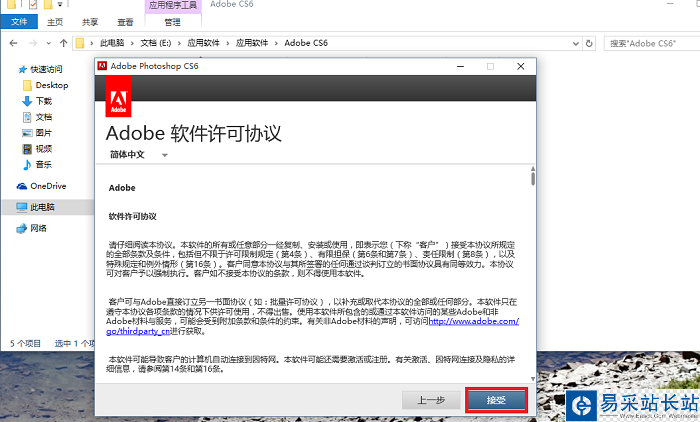Open 快速访问 in the navigation pane
700x422 pixels.
tap(46, 69)
